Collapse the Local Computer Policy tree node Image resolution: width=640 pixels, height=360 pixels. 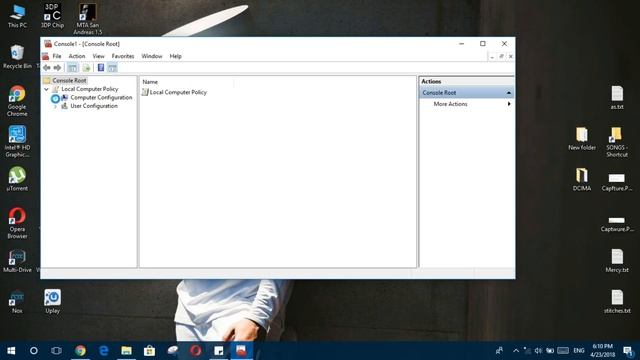tap(47, 89)
